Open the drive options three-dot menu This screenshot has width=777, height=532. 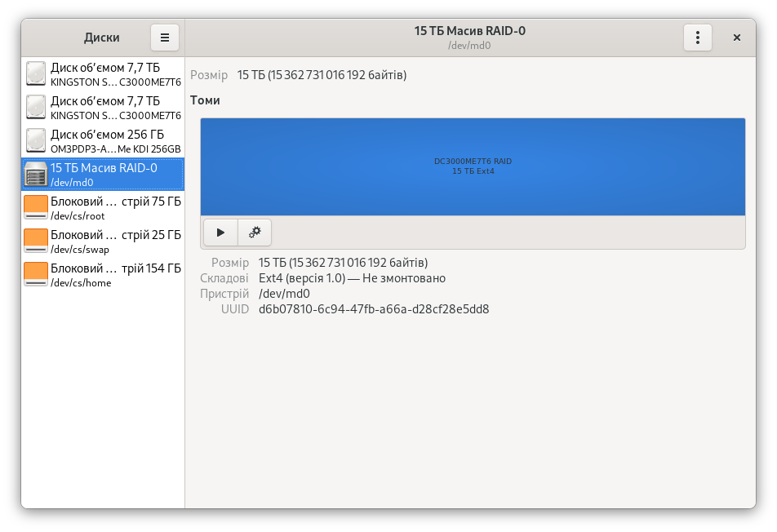697,38
